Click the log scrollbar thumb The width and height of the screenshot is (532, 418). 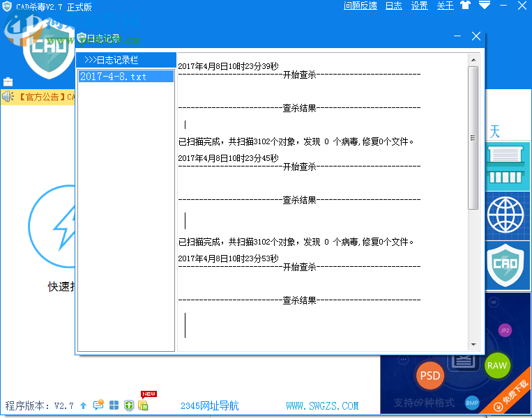(473, 138)
